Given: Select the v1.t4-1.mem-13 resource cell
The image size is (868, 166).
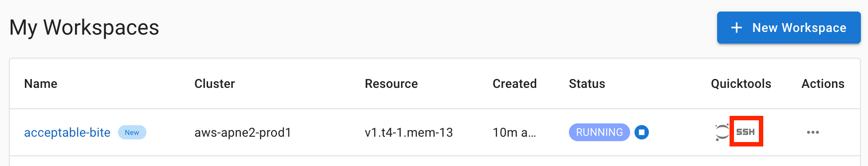Looking at the screenshot, I should pos(409,132).
